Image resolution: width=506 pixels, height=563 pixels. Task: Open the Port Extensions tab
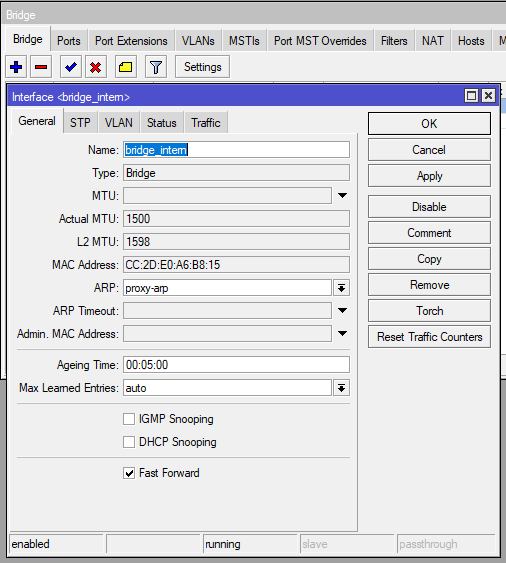[x=131, y=41]
